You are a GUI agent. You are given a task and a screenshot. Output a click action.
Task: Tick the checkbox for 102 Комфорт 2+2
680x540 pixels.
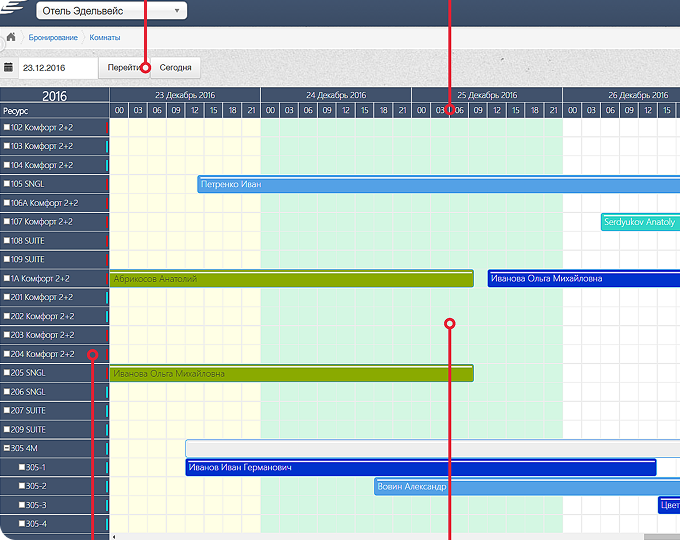point(7,127)
